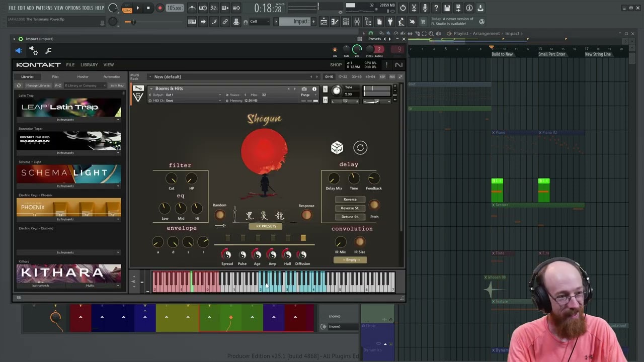Viewport: 644px width, 362px height.
Task: Click the Native Instruments logo icon
Action: click(398, 64)
